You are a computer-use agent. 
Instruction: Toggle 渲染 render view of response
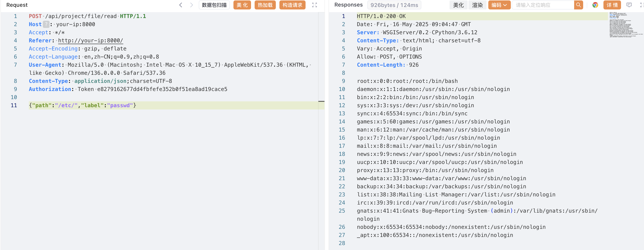(477, 5)
